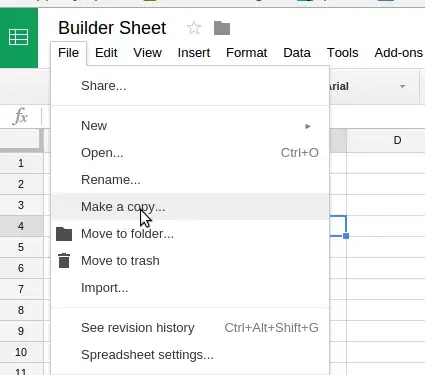This screenshot has height=375, width=425.
Task: Click the folder icon beside Move to folder
Action: tap(64, 234)
